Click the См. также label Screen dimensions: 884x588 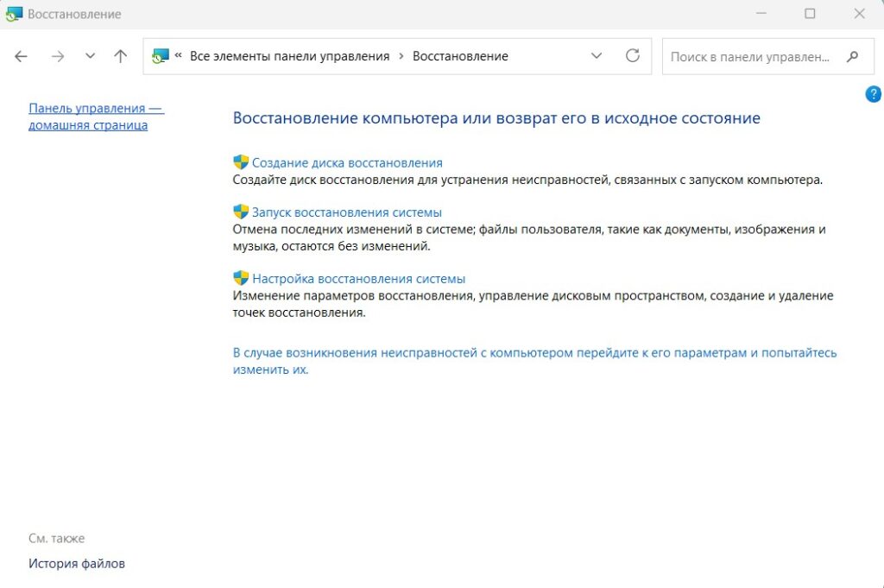[56, 539]
